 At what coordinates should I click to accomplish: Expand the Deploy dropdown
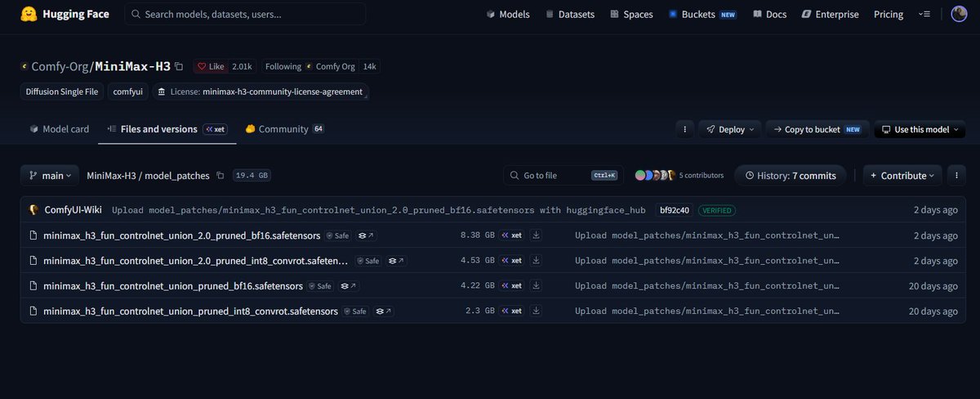click(x=731, y=129)
